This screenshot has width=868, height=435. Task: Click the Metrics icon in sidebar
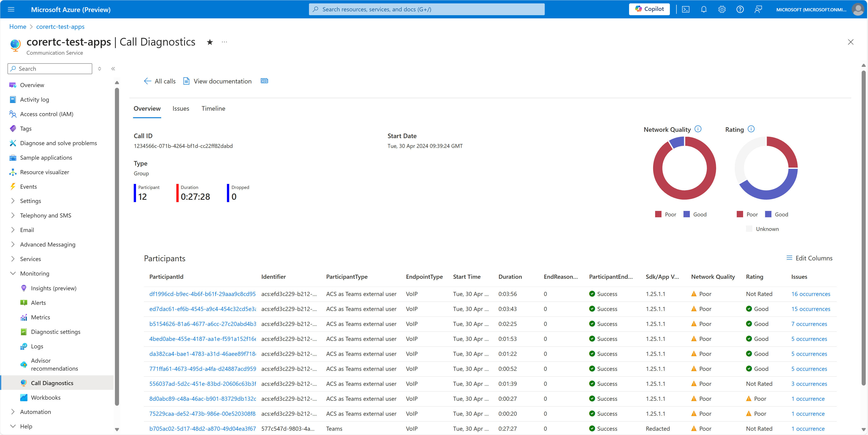point(23,317)
